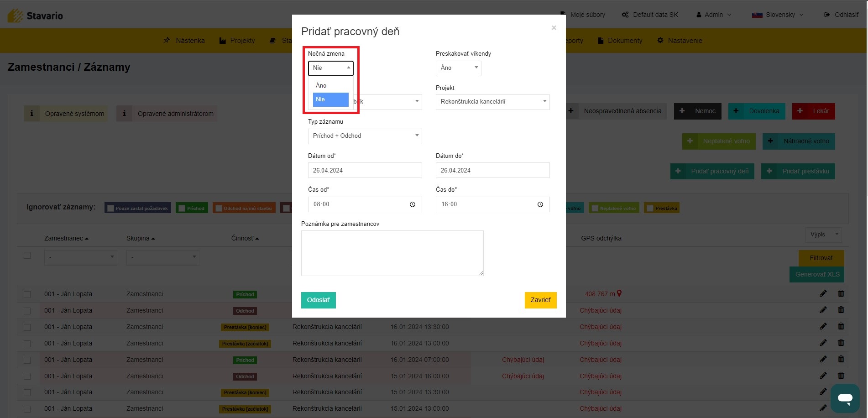Delete the record dated 16.01.2024 13:00:00
Screen dimensions: 868x418
pyautogui.click(x=841, y=343)
